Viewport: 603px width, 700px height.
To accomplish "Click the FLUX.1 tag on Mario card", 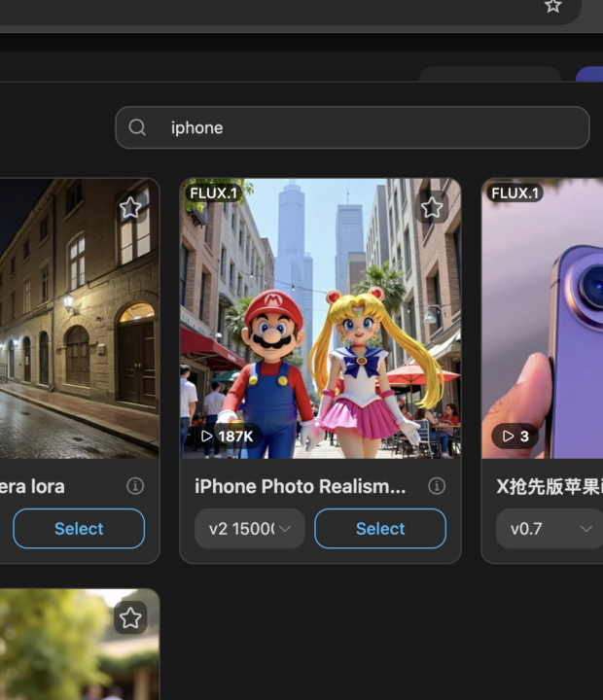I will 214,193.
